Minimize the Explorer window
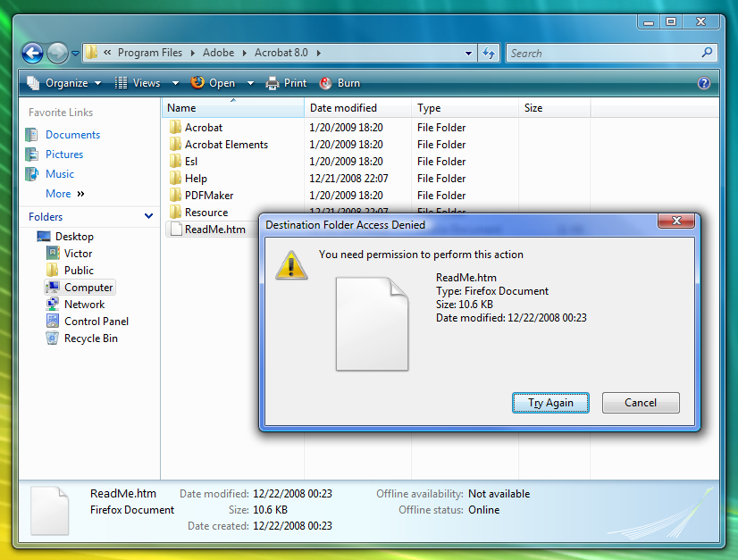The width and height of the screenshot is (738, 560). [649, 21]
